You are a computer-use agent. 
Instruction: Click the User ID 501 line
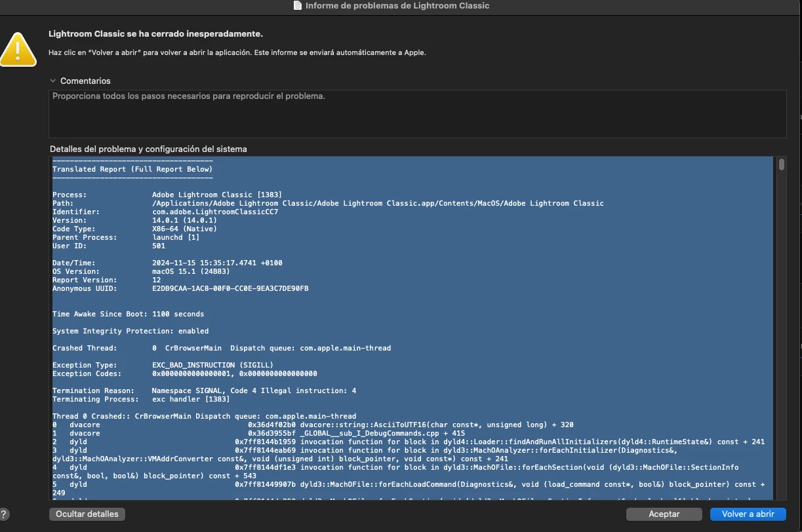coord(109,246)
